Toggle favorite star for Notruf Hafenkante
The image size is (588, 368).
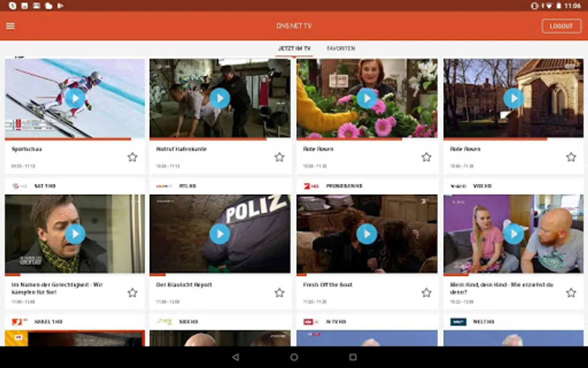[x=279, y=157]
